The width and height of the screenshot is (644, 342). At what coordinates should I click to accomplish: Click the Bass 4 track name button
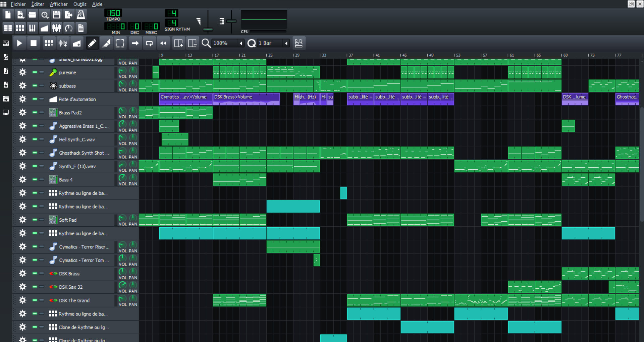(x=80, y=180)
